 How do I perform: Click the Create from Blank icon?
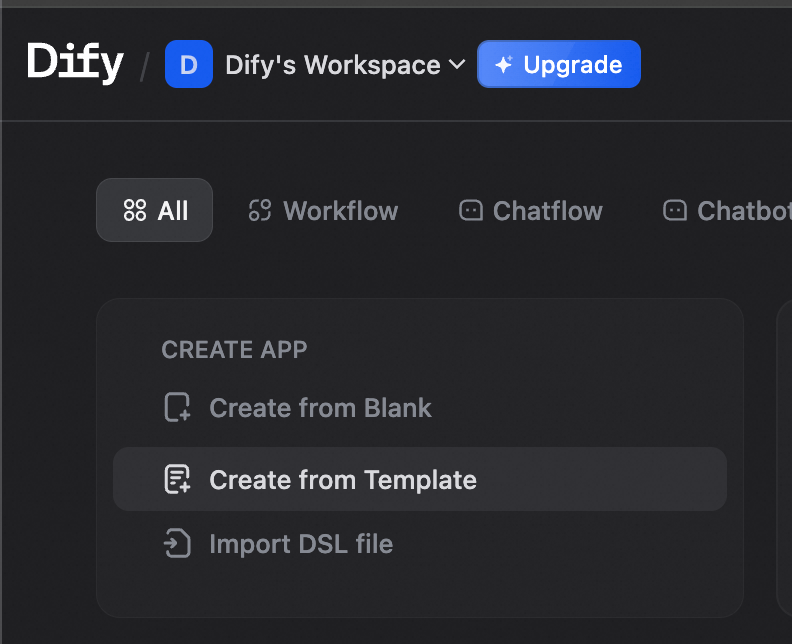(177, 407)
